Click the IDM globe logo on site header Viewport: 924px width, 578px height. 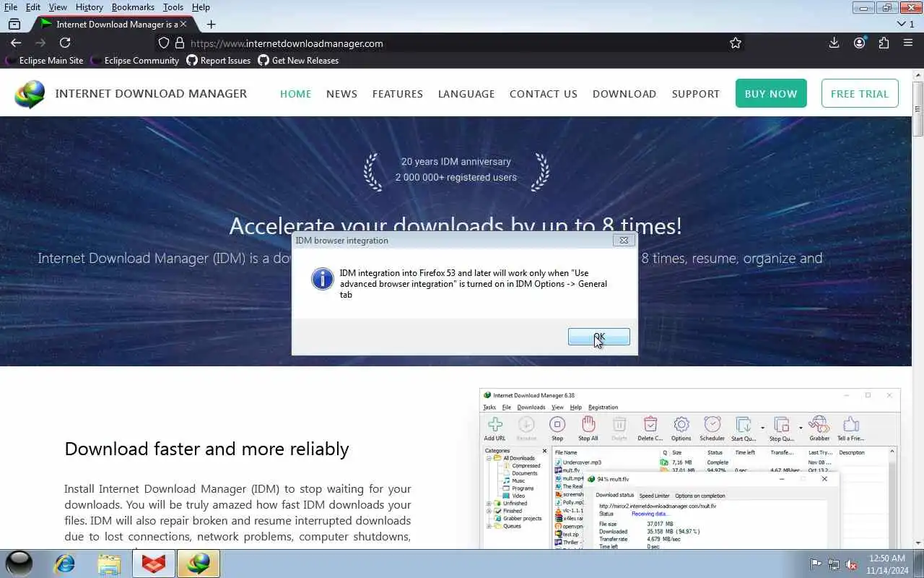click(x=30, y=94)
